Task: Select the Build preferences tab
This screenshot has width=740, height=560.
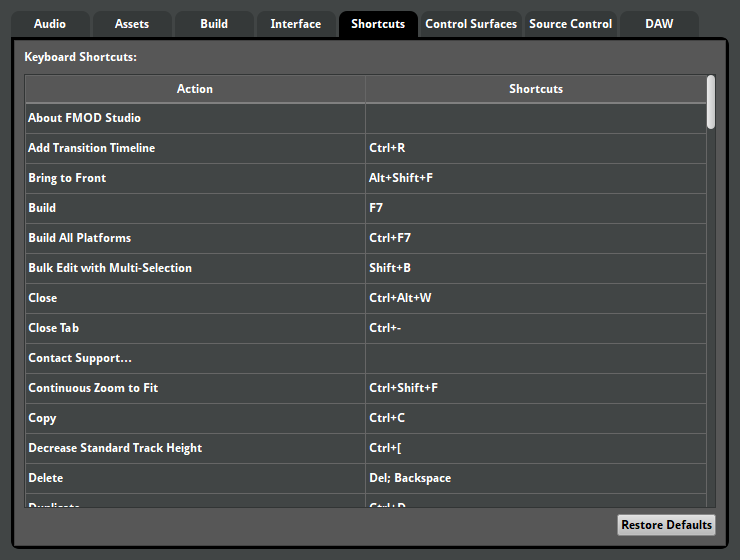Action: [214, 24]
